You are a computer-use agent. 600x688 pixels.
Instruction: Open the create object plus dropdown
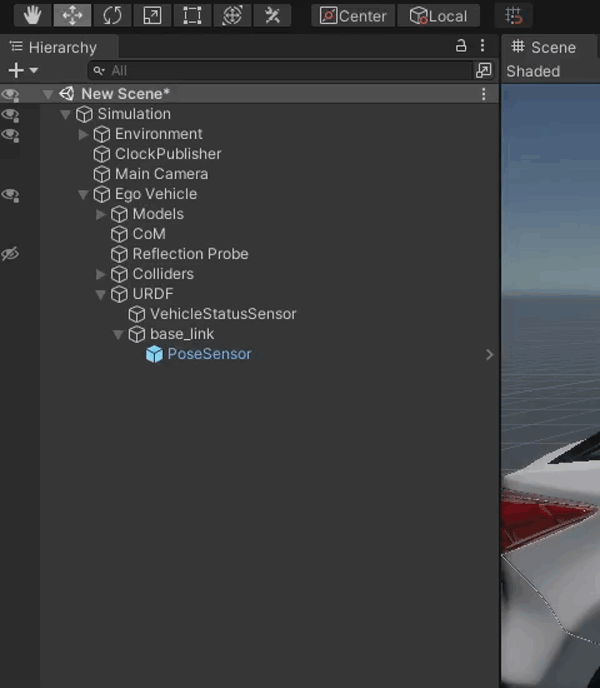coord(23,70)
